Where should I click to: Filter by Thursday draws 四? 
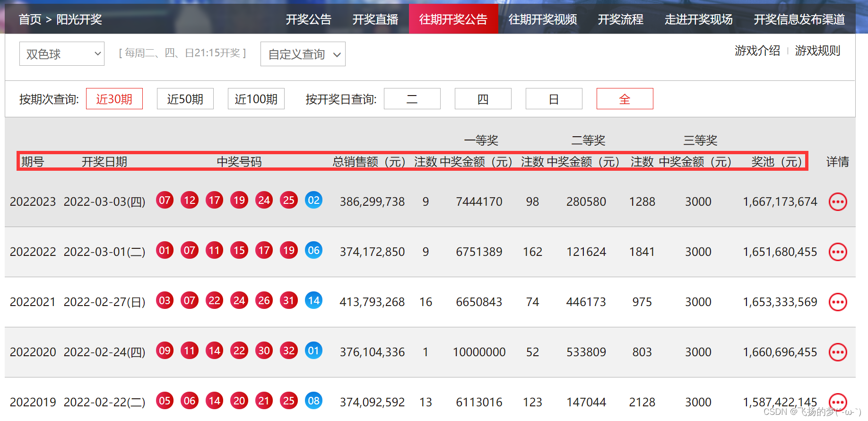click(x=483, y=99)
